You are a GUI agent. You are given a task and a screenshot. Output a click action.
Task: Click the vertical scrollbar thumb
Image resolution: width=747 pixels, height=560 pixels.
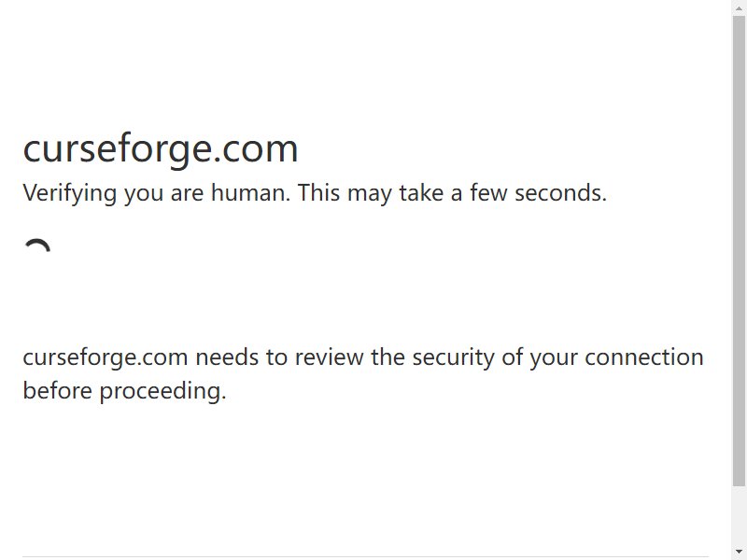coord(739,251)
